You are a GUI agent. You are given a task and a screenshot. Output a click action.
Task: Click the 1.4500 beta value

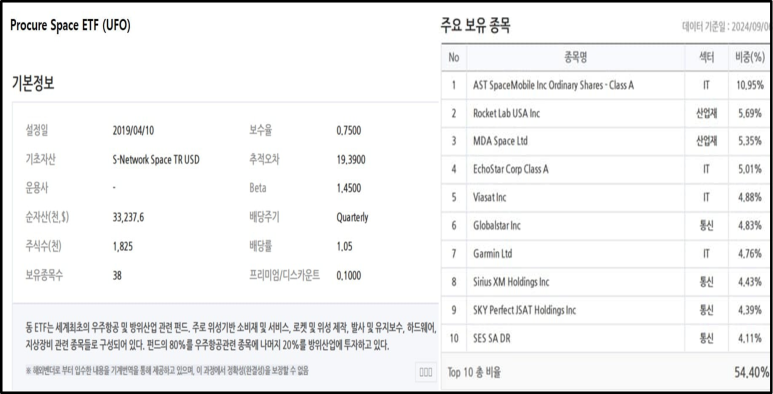pos(349,188)
